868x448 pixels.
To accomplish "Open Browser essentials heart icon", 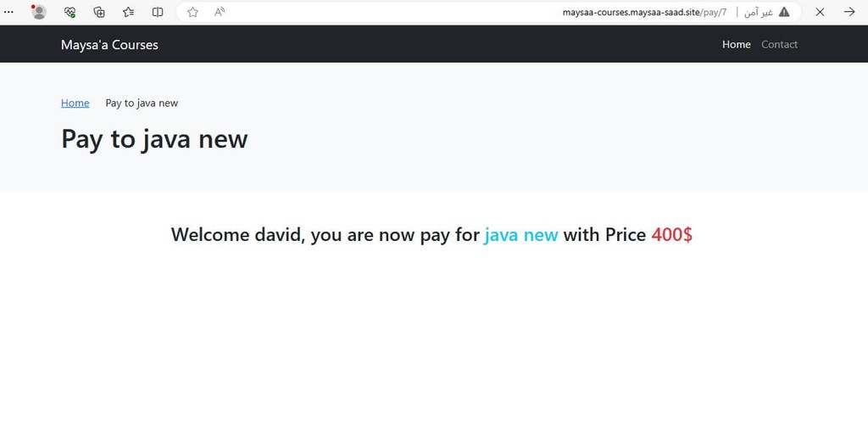I will point(70,12).
